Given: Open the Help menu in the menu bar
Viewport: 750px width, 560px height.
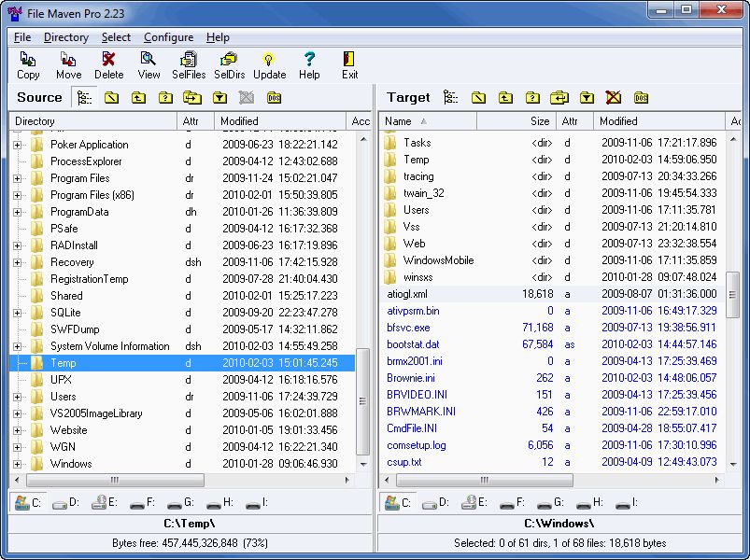Looking at the screenshot, I should [218, 37].
